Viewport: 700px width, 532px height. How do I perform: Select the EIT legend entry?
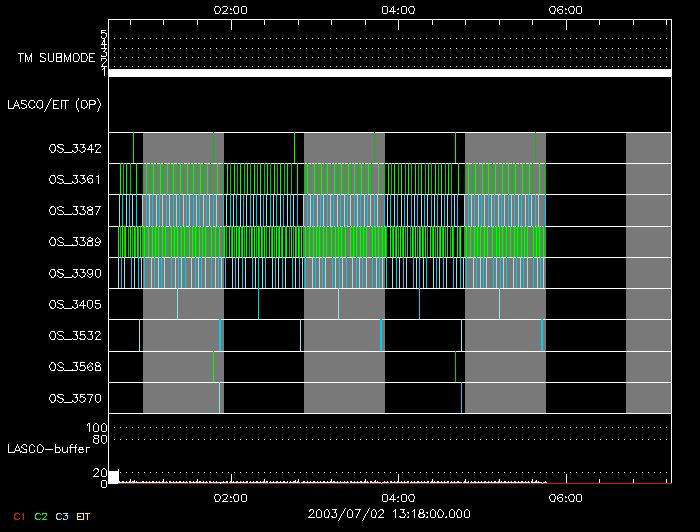tap(83, 516)
